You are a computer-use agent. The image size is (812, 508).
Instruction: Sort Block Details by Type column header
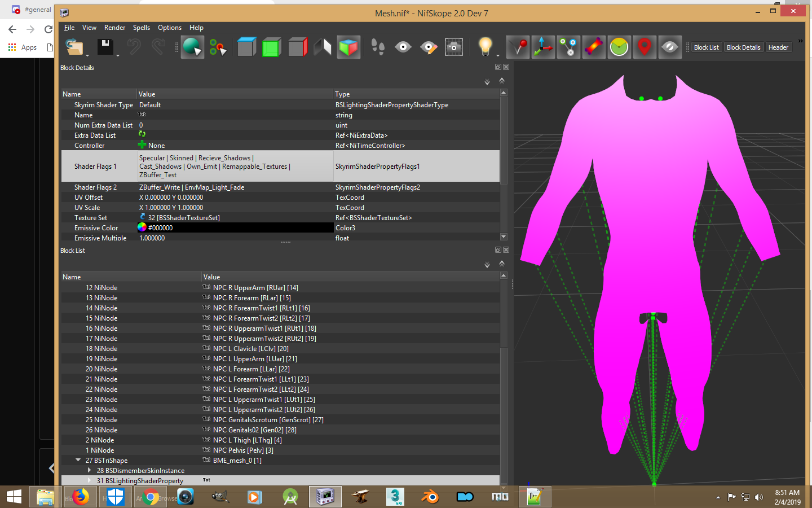tap(416, 94)
